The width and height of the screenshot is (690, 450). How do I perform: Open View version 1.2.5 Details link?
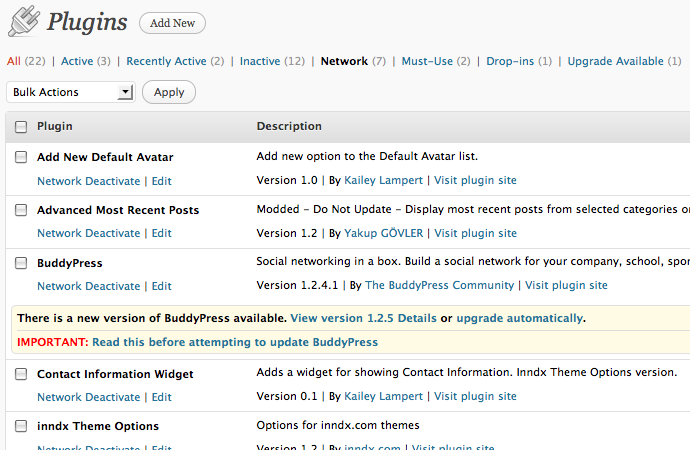[363, 318]
